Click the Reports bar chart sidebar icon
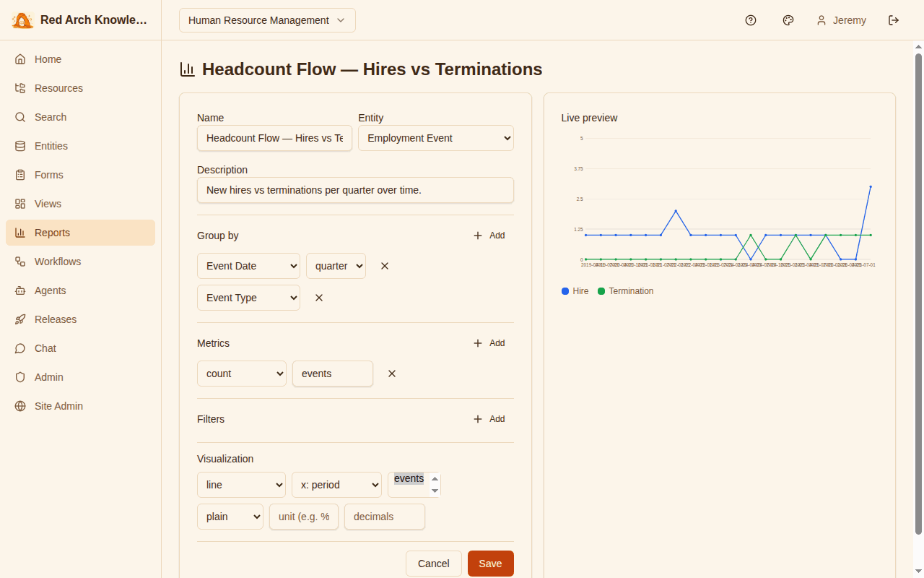Viewport: 924px width, 578px height. [20, 233]
